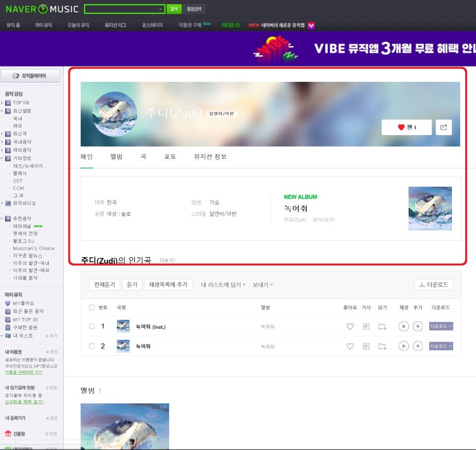Expand the 해외음악 sidebar arrow
This screenshot has height=450, width=476.
pyautogui.click(x=2, y=150)
